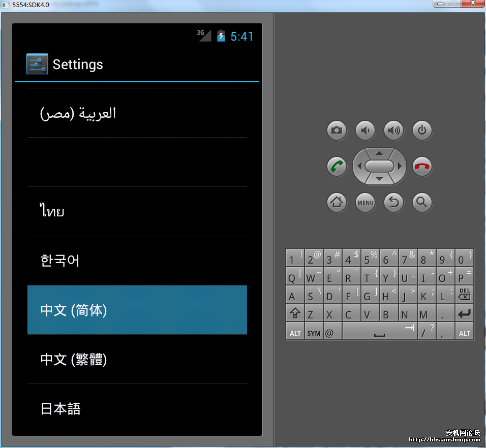486x448 pixels.
Task: Choose 한국어 from the language list
Action: [137, 261]
